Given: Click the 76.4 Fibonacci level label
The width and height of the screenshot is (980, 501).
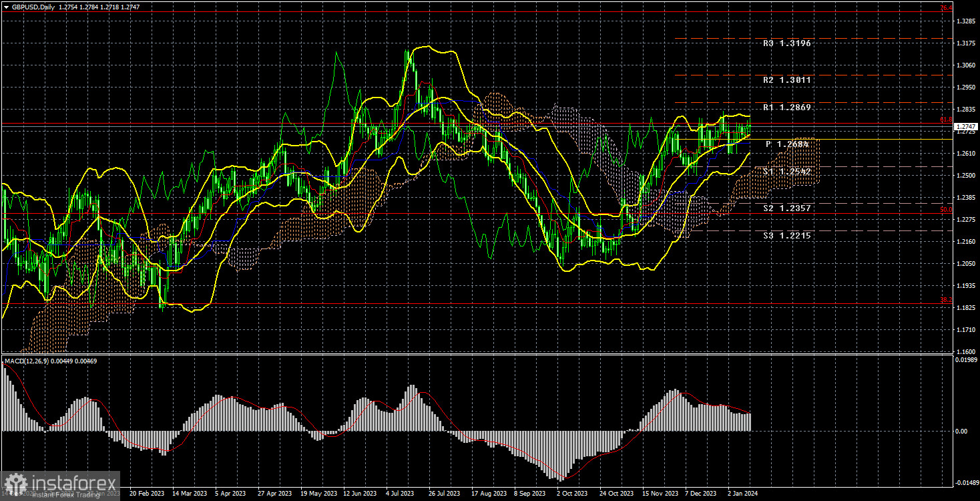Looking at the screenshot, I should coord(946,8).
